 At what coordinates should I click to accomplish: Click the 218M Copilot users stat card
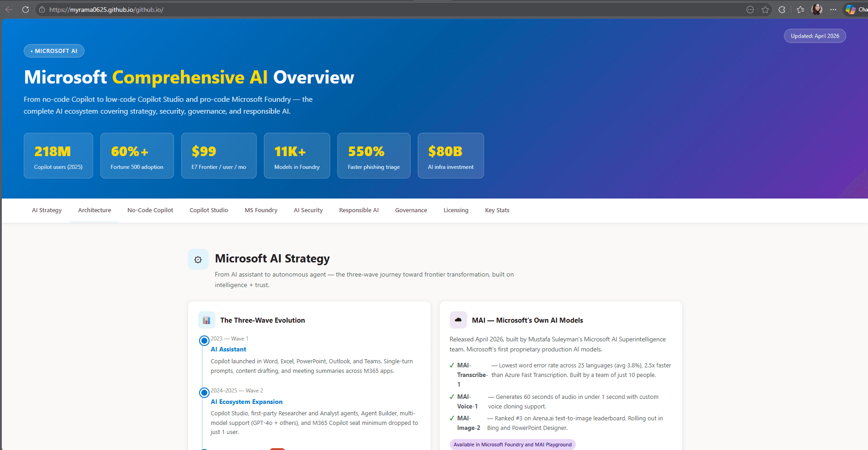click(58, 156)
